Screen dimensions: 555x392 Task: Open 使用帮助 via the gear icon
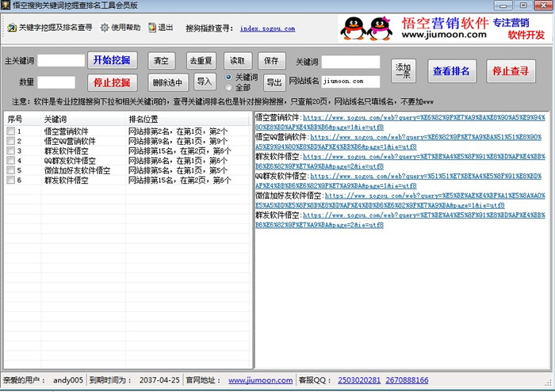pos(105,28)
